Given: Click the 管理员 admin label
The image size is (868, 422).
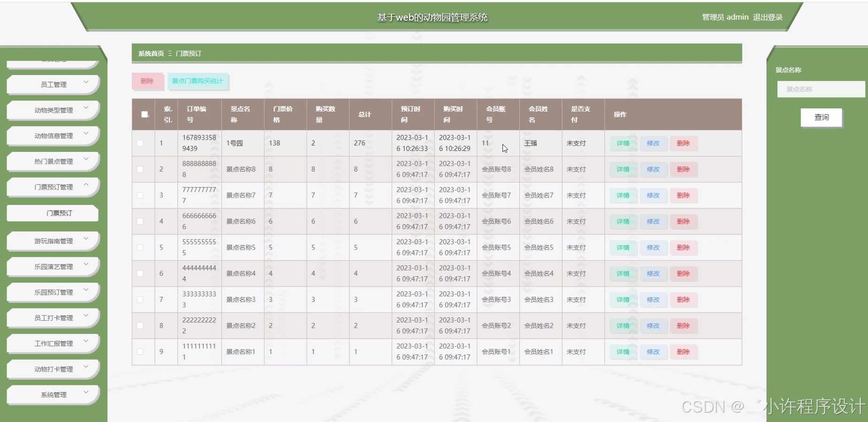Looking at the screenshot, I should click(x=725, y=17).
